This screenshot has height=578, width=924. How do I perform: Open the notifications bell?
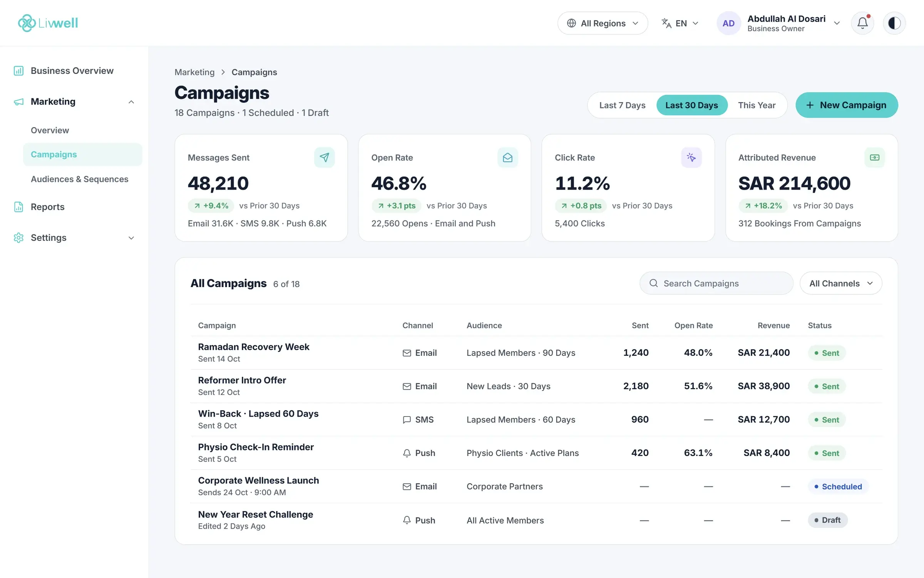click(862, 23)
